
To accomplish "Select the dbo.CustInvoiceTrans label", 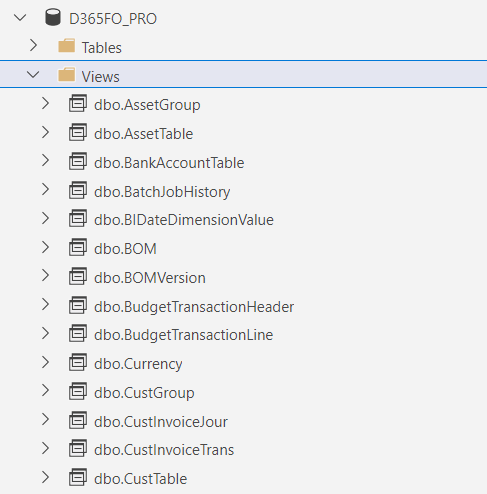I will 164,450.
